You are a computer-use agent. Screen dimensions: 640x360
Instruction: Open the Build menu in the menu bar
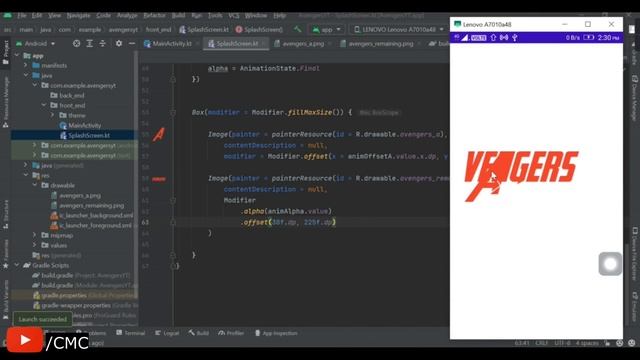pyautogui.click(x=178, y=15)
